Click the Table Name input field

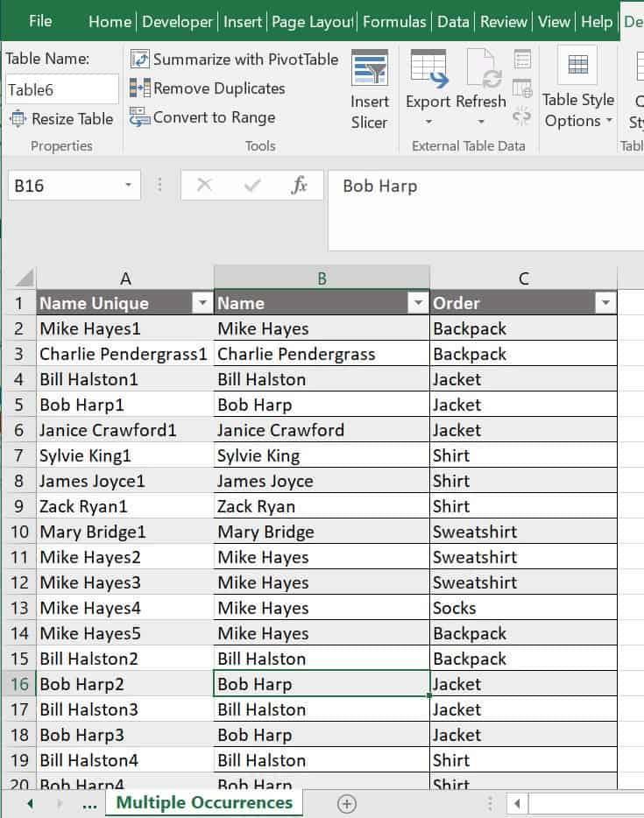click(61, 89)
